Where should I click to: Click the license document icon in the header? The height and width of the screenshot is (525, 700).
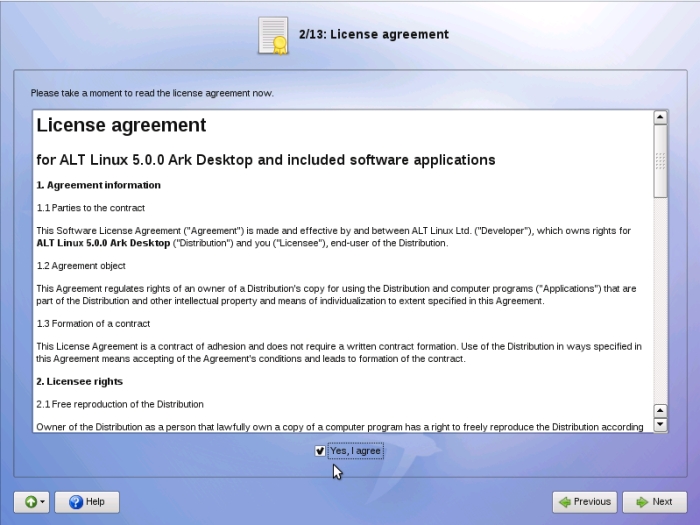point(273,35)
